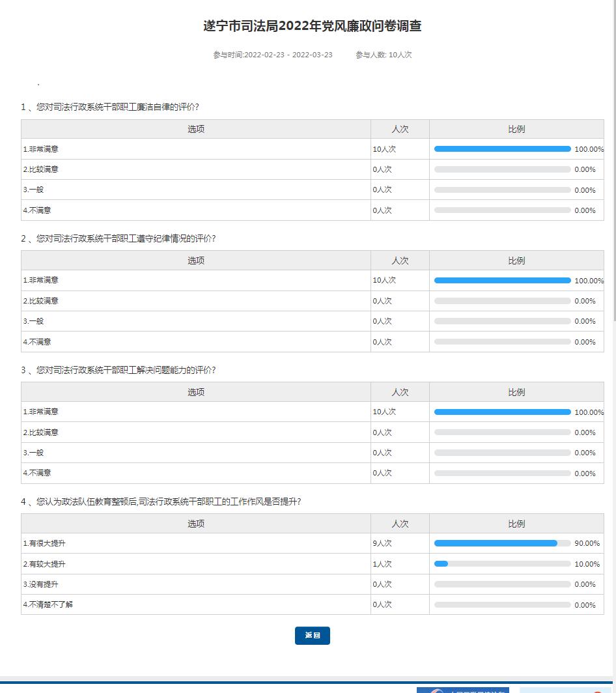Click the blue footer banner with globe logo
Screen dimensions: 616x693
463,690
